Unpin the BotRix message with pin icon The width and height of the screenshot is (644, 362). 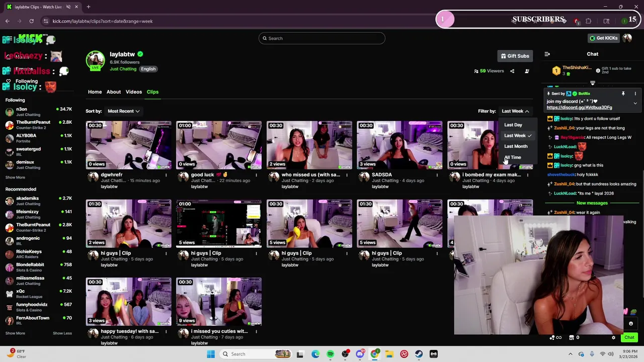623,94
